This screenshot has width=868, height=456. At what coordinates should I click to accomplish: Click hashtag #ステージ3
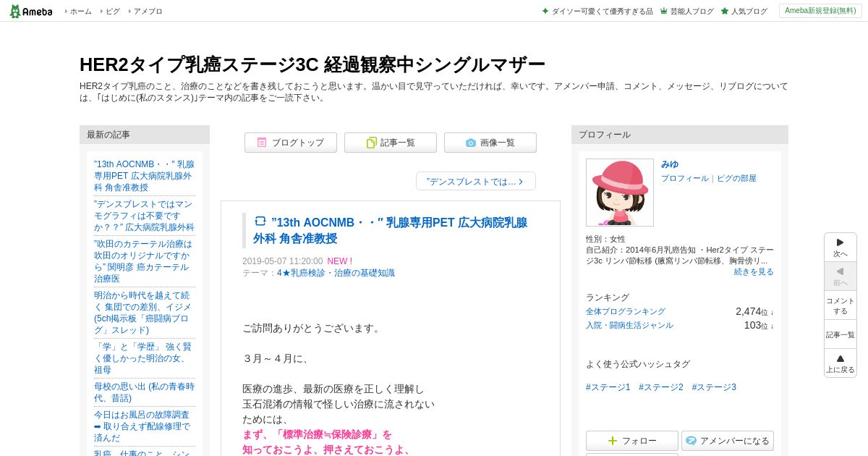[714, 387]
